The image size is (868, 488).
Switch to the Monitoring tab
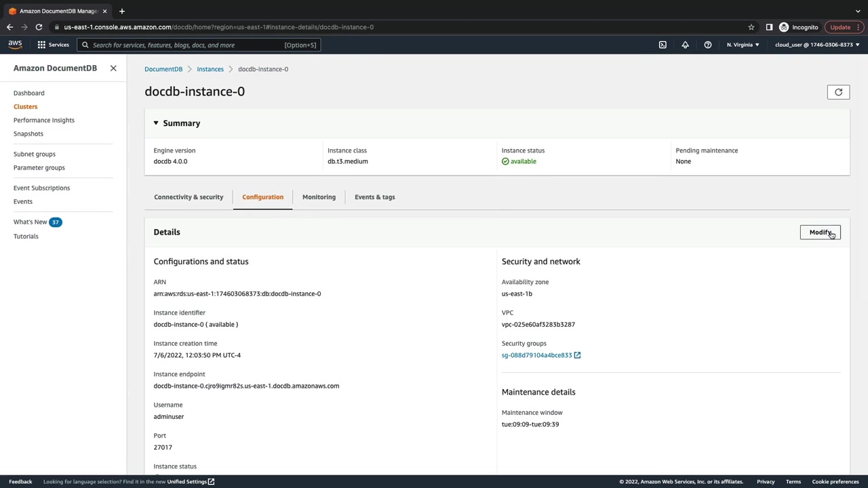coord(319,197)
